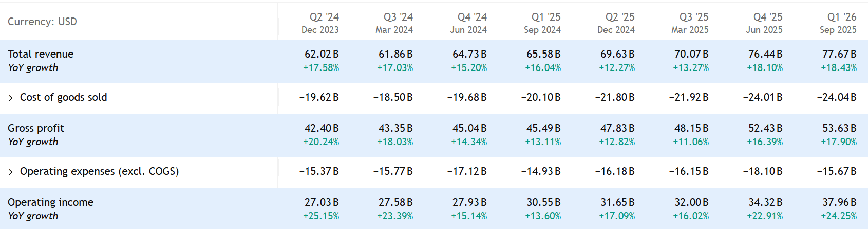
Task: Click the Q4 '24 Jun 2024 header
Action: (x=468, y=23)
